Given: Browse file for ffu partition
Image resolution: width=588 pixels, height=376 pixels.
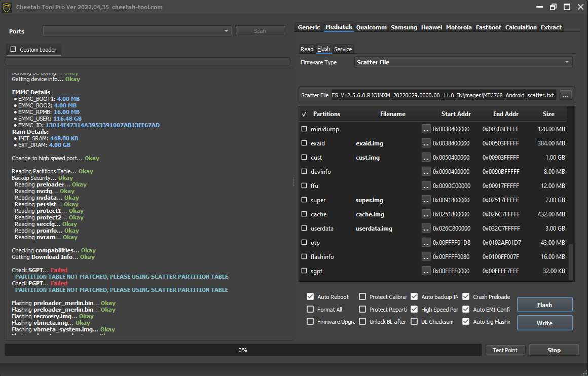Looking at the screenshot, I should point(426,185).
